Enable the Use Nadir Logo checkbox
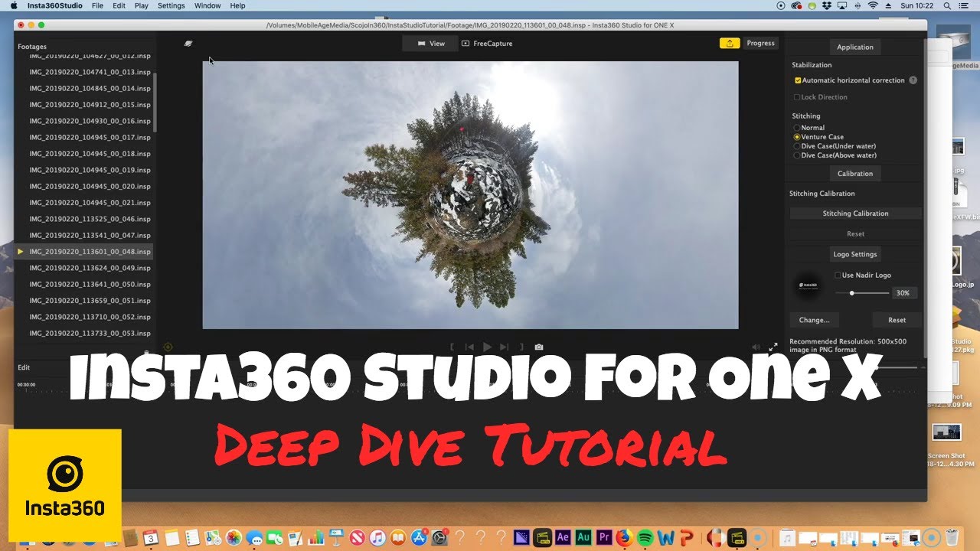 point(838,275)
